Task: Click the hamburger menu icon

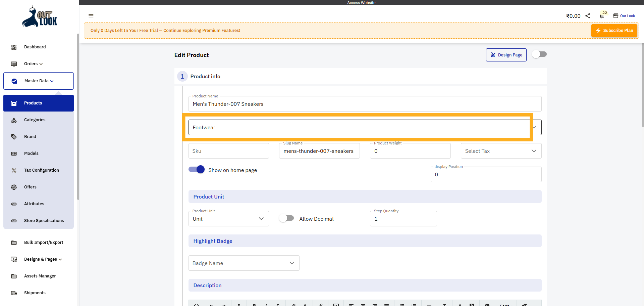Action: tap(91, 16)
